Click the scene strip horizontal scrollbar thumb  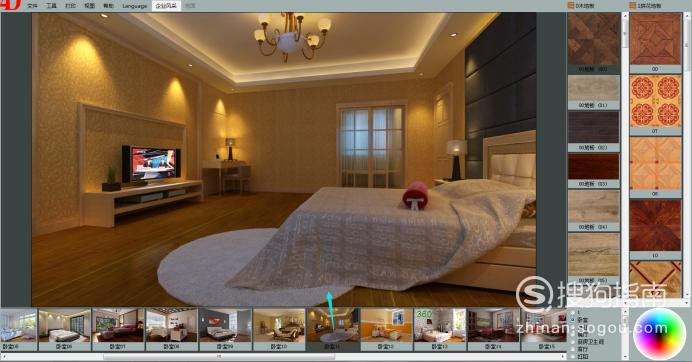218,356
